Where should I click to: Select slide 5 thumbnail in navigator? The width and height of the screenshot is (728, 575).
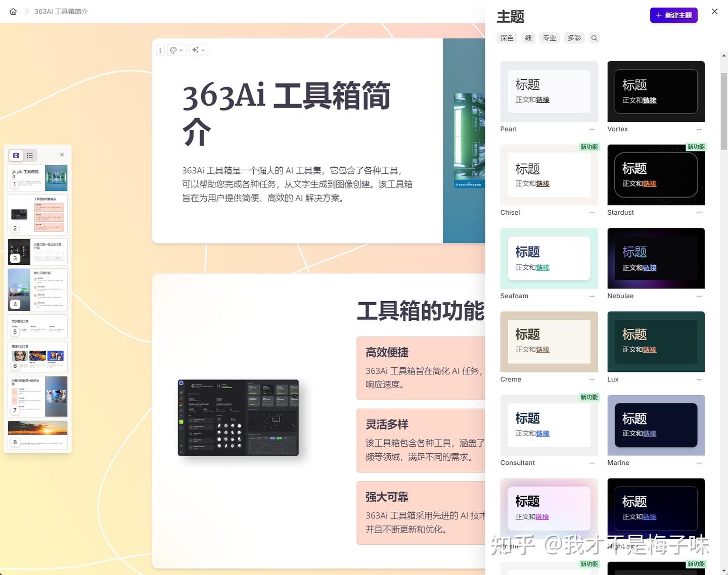coord(37,326)
